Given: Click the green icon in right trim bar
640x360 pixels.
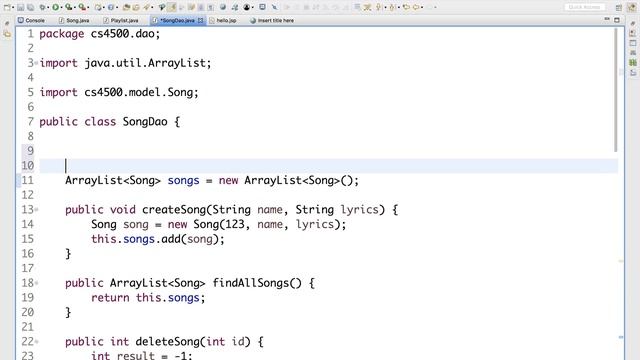Looking at the screenshot, I should (x=633, y=62).
